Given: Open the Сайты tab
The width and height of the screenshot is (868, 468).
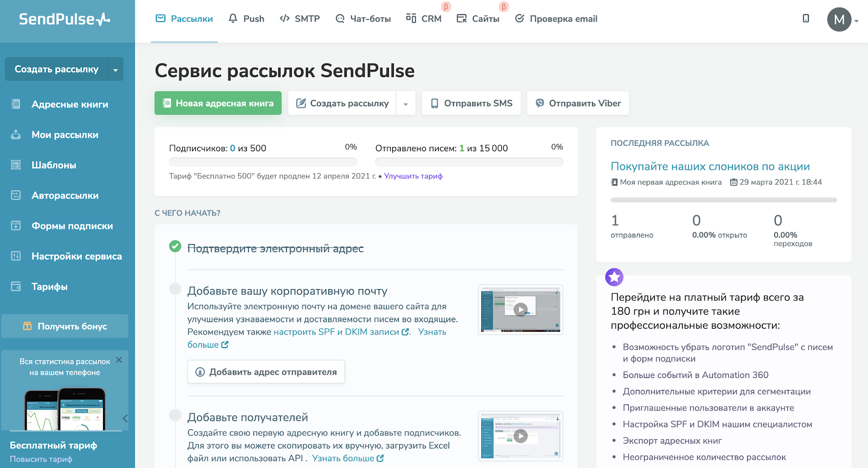Looking at the screenshot, I should click(478, 19).
